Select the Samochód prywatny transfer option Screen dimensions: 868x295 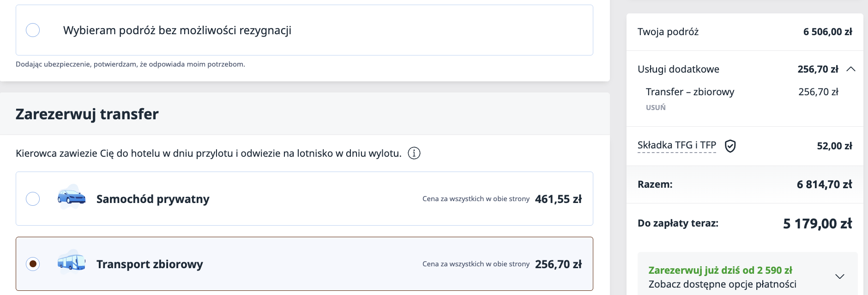32,198
